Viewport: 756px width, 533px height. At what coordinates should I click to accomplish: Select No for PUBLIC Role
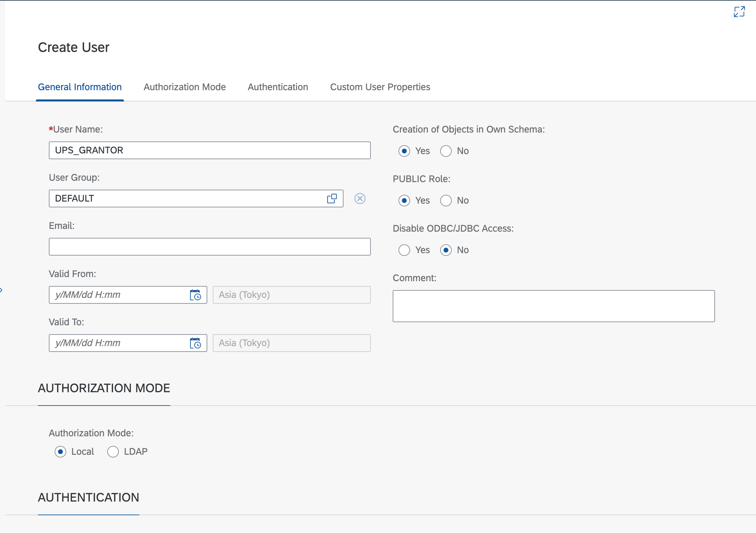pyautogui.click(x=446, y=201)
